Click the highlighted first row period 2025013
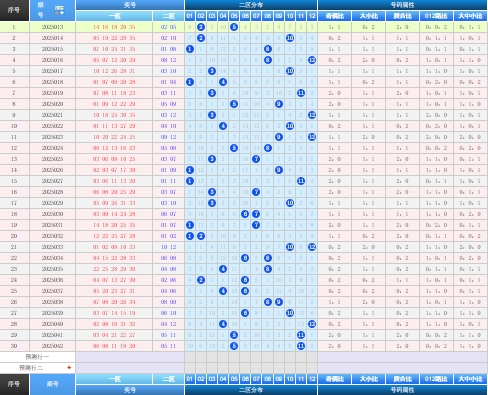The width and height of the screenshot is (488, 395). coord(53,27)
